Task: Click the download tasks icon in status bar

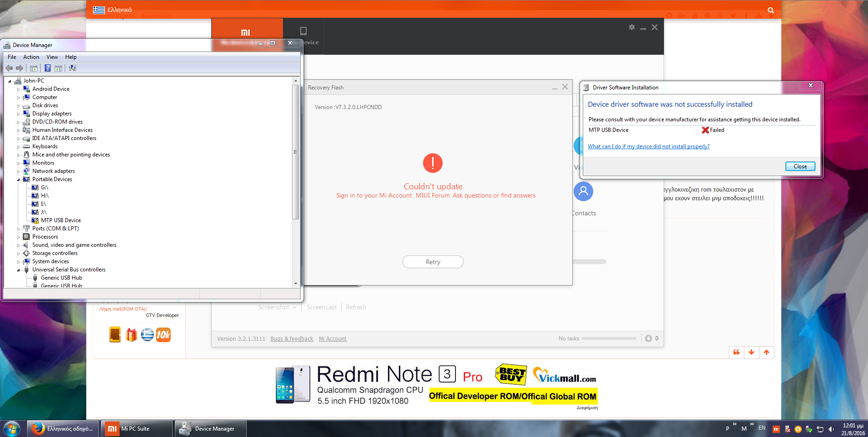Action: 648,338
